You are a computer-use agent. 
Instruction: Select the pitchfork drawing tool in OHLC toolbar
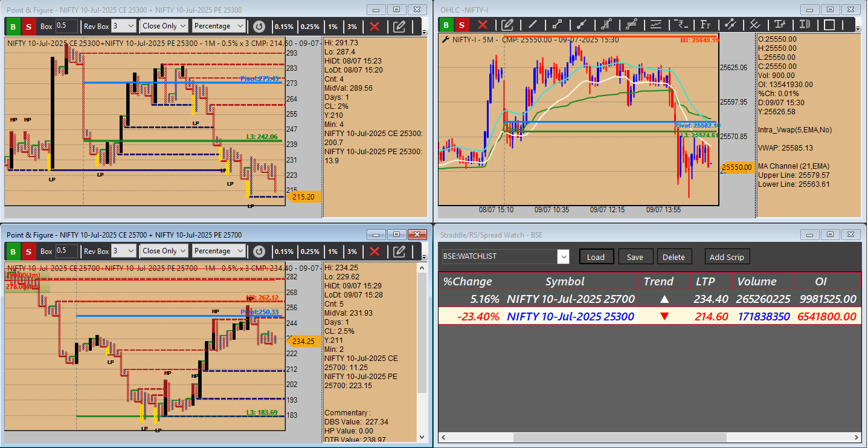[606, 25]
